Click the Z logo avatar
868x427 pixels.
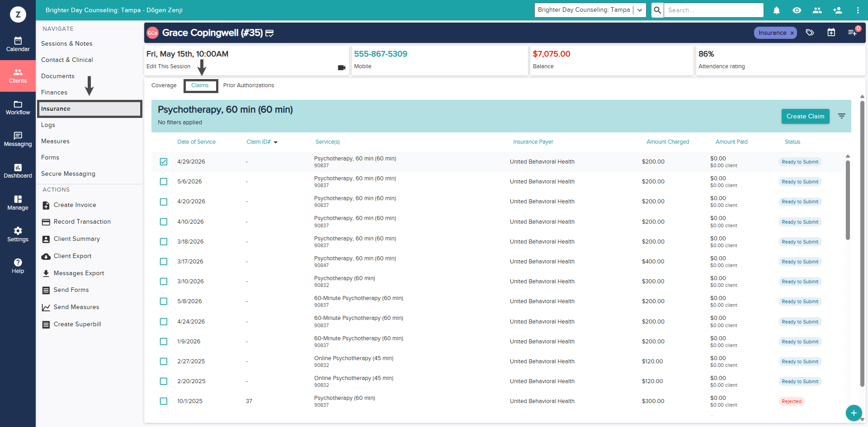[x=18, y=14]
